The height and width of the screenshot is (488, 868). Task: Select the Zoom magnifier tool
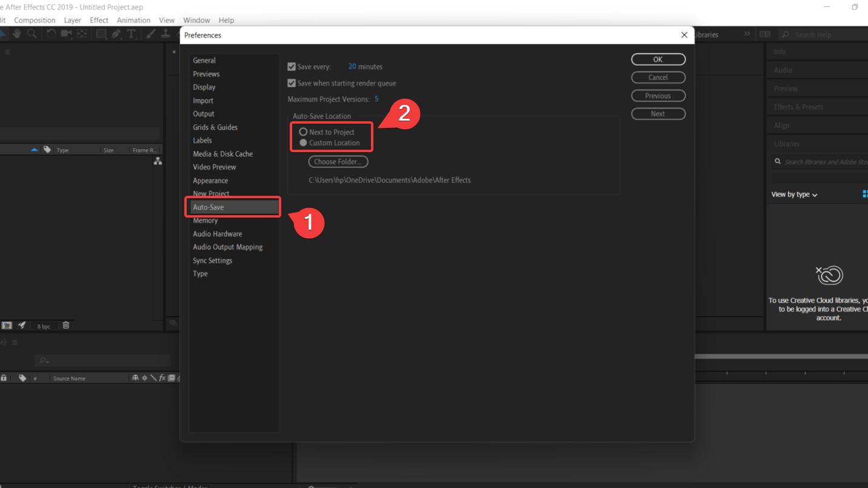point(32,33)
